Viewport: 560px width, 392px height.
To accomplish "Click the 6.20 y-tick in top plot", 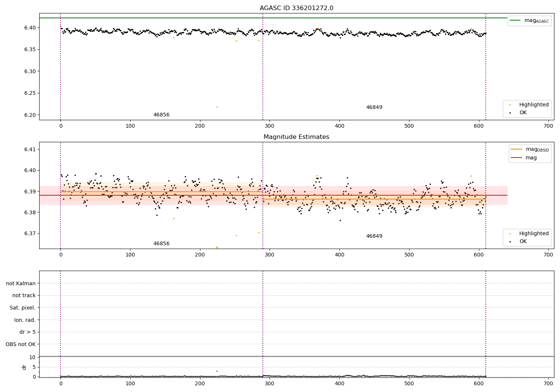I will tap(31, 115).
